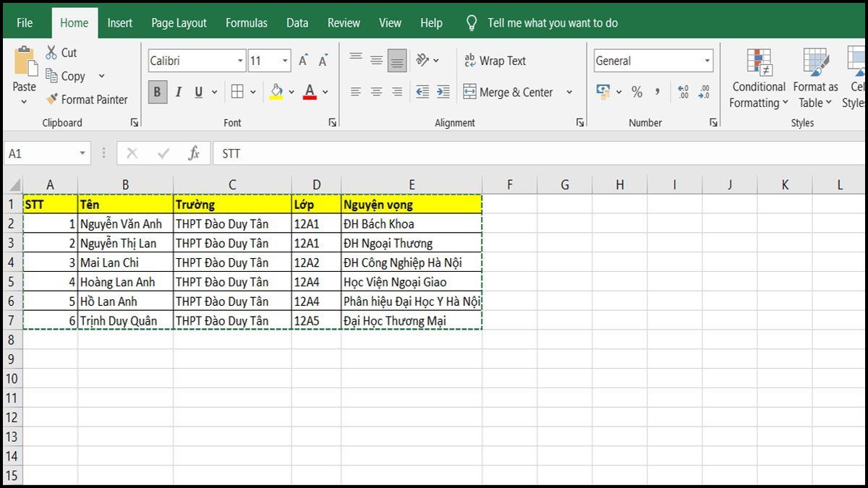Switch to the Formulas tab
868x488 pixels.
point(247,23)
